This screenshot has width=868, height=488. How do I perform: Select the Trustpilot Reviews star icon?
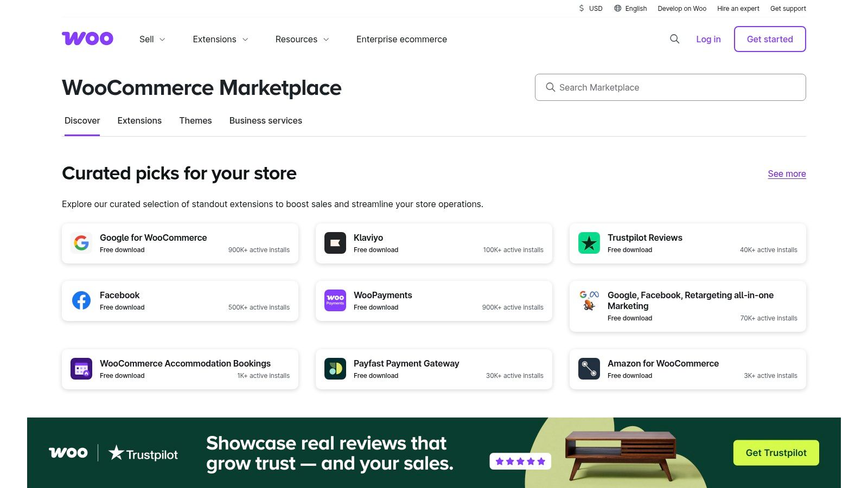click(589, 243)
